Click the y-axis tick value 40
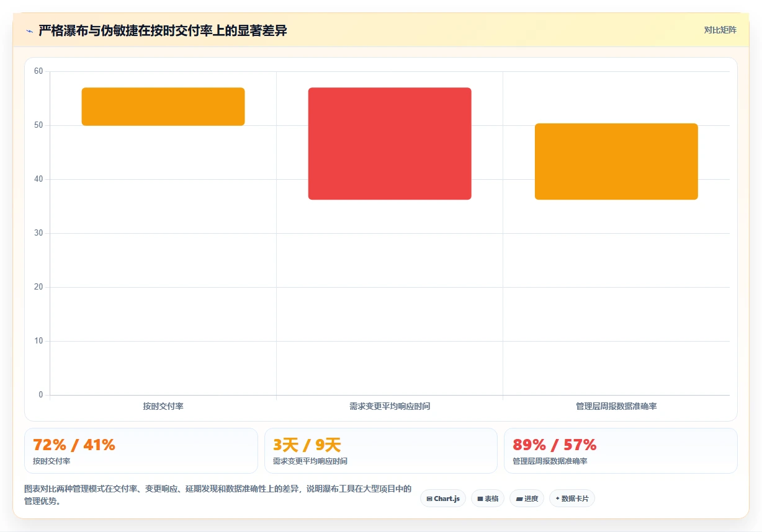762x532 pixels. pyautogui.click(x=38, y=179)
